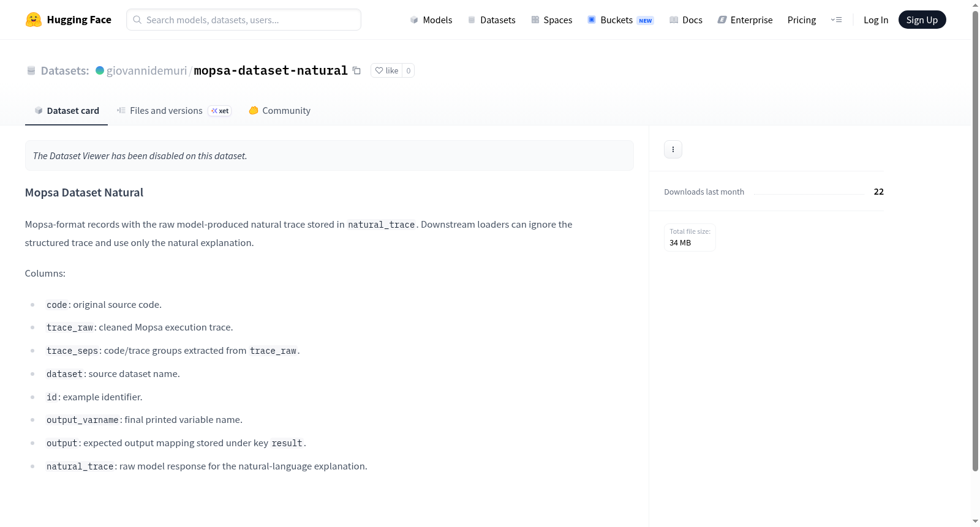Click the output: expected output mapping item
The height and width of the screenshot is (527, 980).
point(176,443)
